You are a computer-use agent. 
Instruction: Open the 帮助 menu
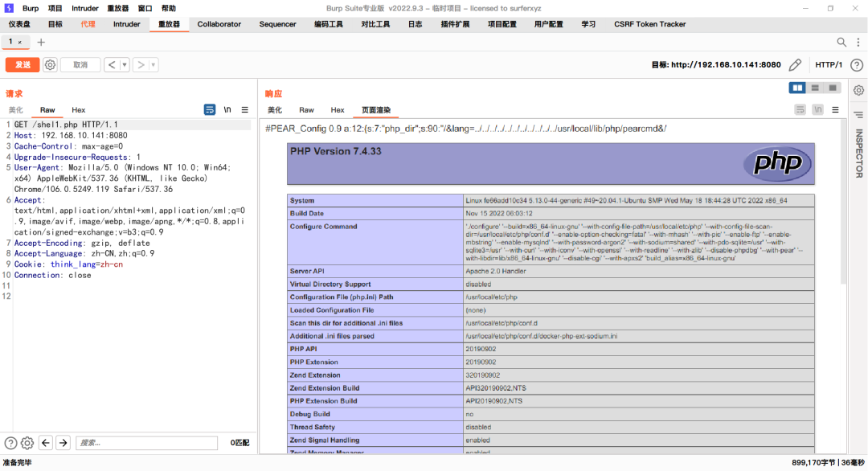(168, 8)
